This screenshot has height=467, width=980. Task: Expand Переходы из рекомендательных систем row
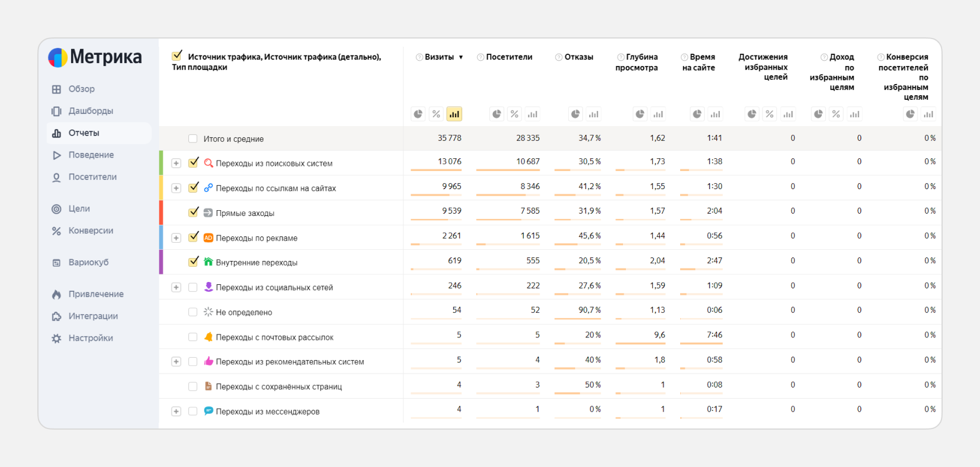[176, 362]
